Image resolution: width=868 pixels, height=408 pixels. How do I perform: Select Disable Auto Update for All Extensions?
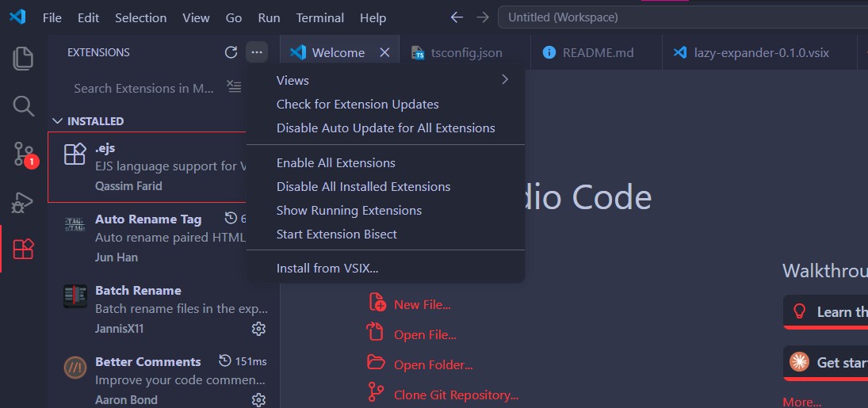(386, 128)
